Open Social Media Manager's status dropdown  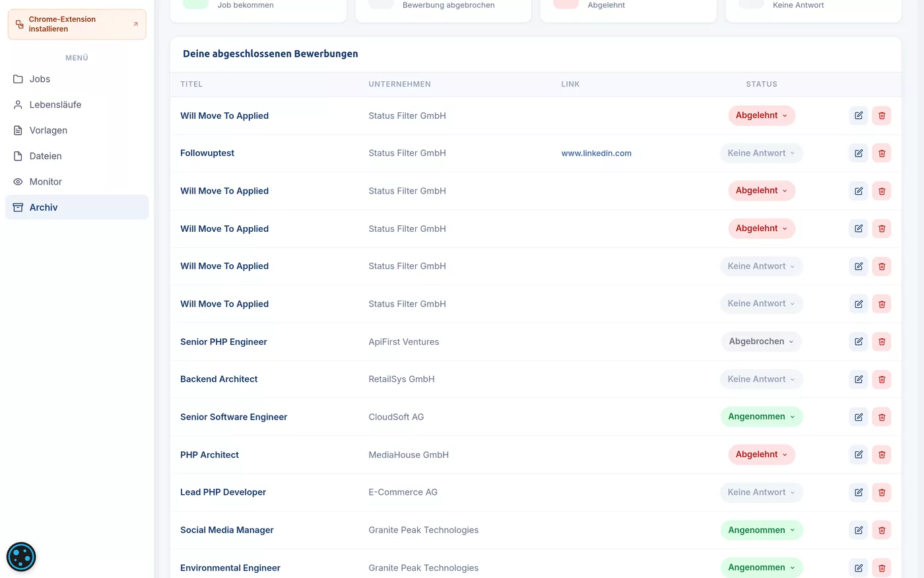click(x=762, y=530)
